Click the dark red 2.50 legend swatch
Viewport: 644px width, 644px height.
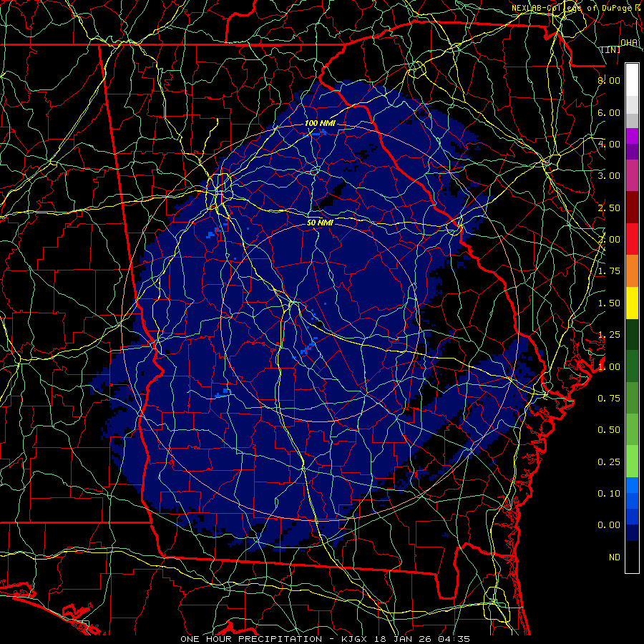pyautogui.click(x=632, y=208)
